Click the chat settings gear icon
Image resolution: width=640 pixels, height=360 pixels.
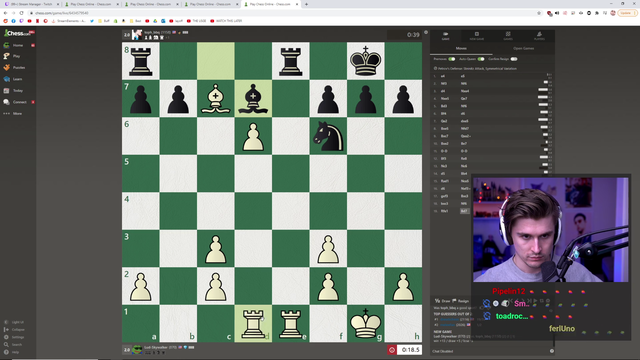tap(552, 351)
